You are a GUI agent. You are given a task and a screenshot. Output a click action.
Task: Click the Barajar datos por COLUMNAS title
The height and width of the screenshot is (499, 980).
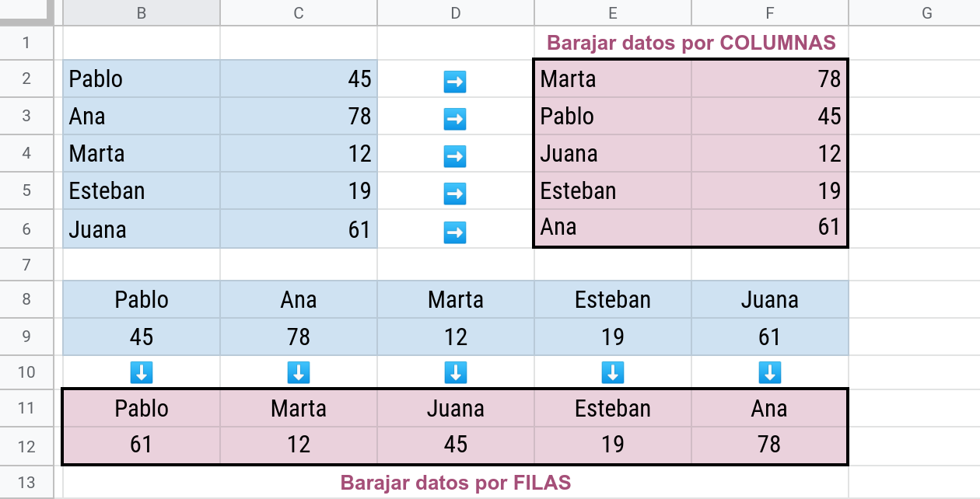point(691,43)
